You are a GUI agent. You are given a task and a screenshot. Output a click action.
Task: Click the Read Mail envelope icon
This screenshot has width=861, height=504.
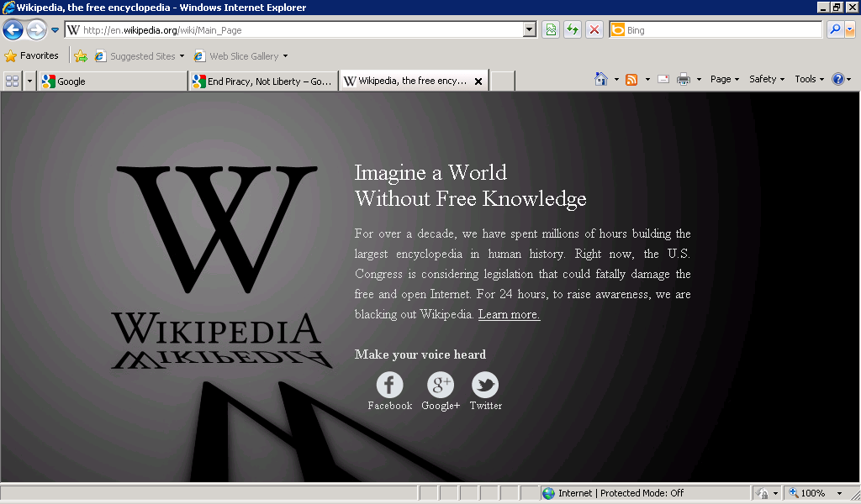point(663,79)
